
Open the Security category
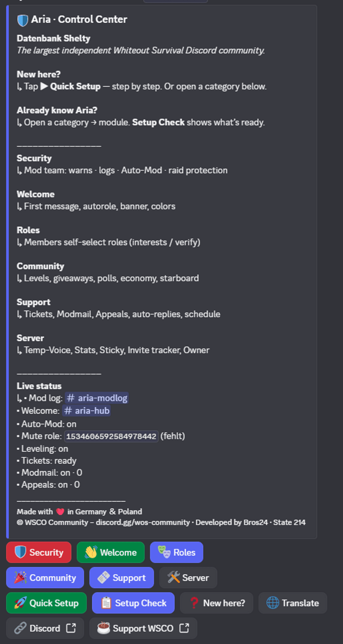click(x=39, y=552)
